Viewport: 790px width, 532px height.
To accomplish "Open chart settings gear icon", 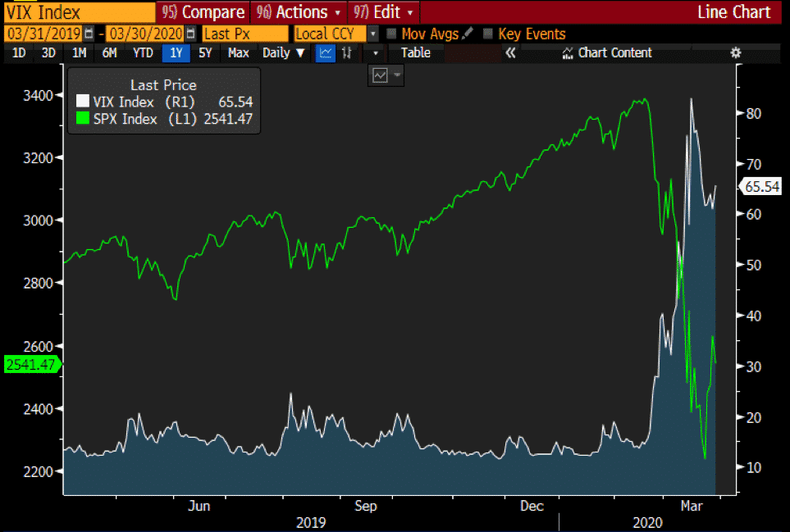I will tap(736, 52).
